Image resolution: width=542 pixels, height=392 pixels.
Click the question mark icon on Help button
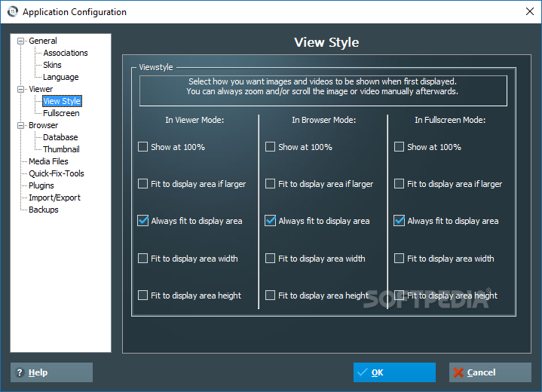(20, 372)
